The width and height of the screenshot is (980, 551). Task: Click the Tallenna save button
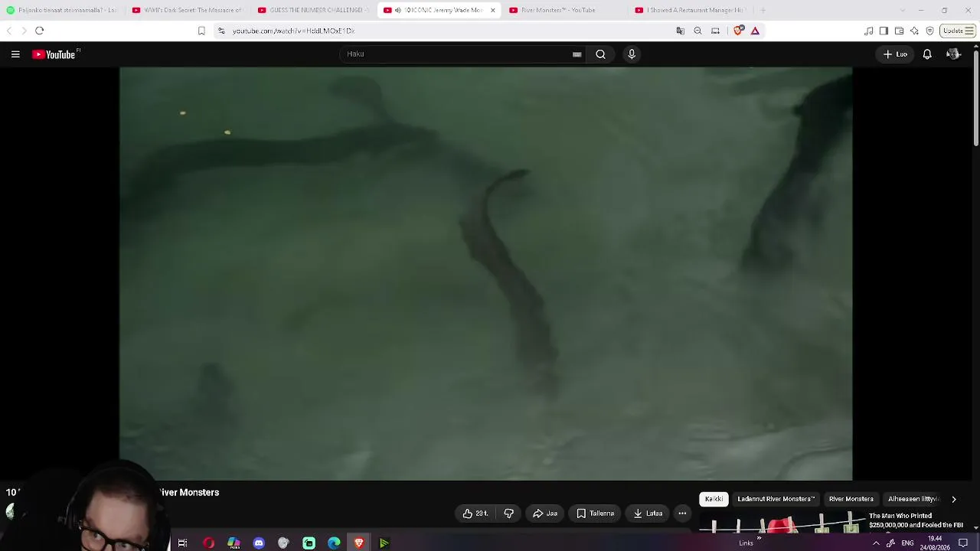coord(595,514)
